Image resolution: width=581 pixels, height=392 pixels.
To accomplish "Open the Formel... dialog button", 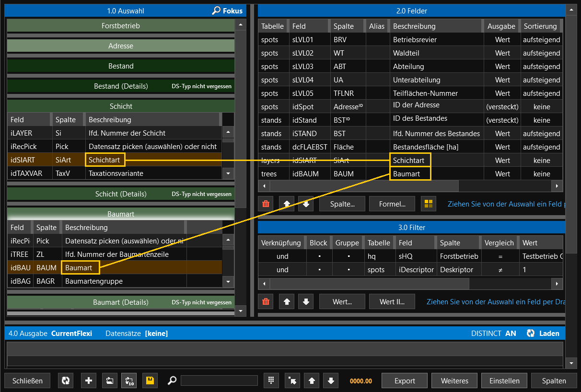I will [392, 204].
